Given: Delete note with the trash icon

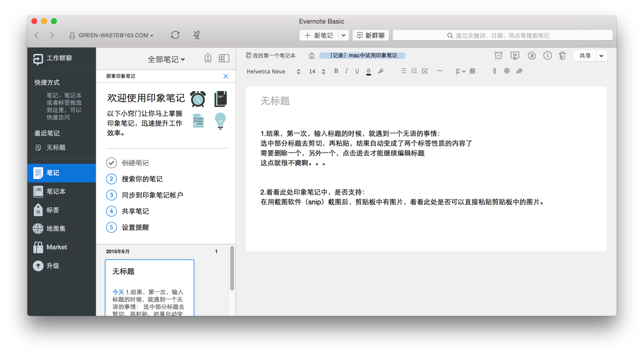Looking at the screenshot, I should [x=562, y=56].
